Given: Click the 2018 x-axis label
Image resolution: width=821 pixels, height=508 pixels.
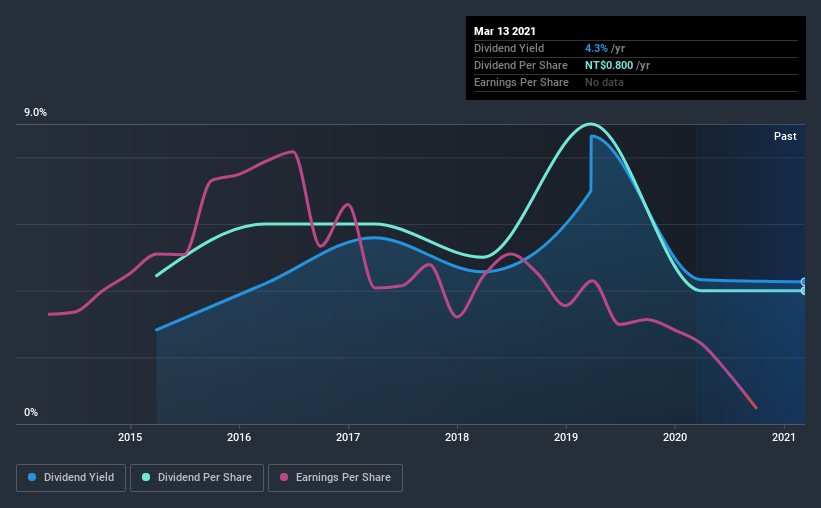Looking at the screenshot, I should click(x=457, y=437).
